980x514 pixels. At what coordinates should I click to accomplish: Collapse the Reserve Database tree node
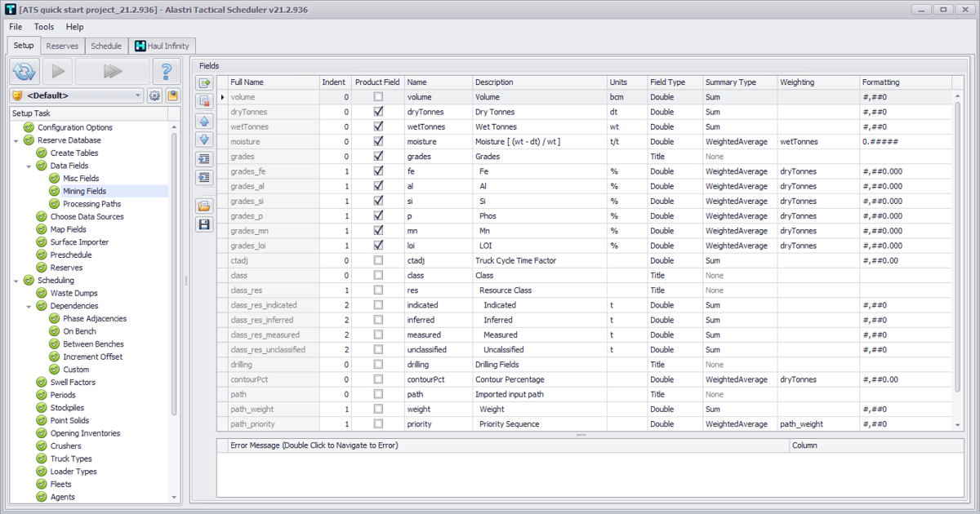click(17, 140)
